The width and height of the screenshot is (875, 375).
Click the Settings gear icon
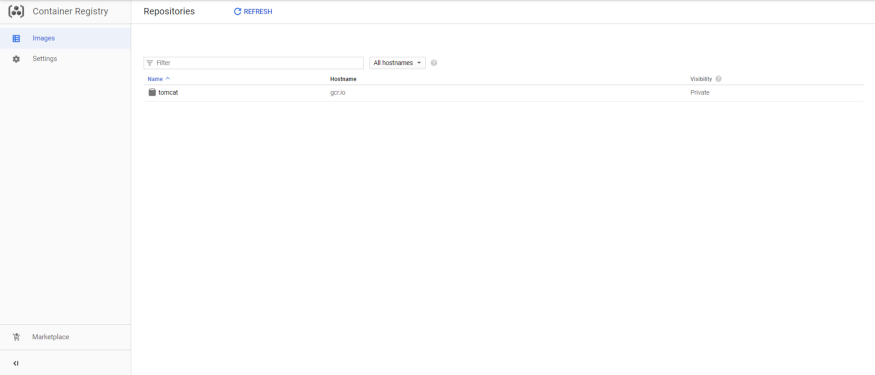[x=16, y=59]
